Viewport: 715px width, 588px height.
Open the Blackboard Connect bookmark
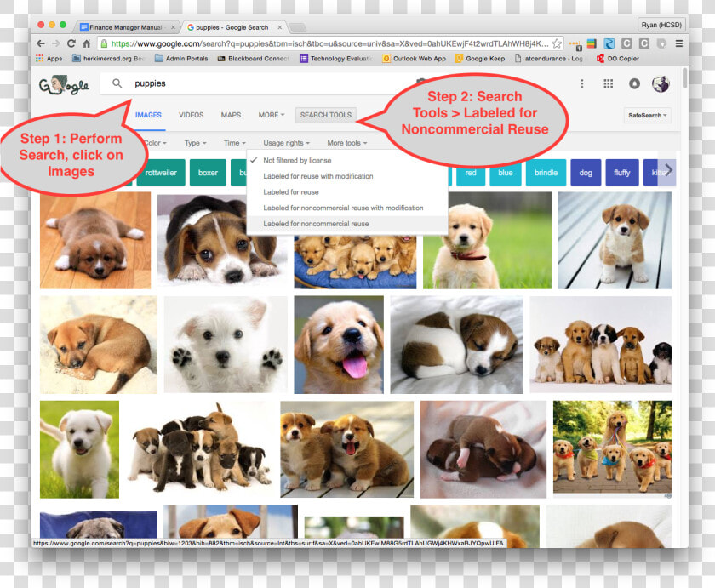coord(254,59)
